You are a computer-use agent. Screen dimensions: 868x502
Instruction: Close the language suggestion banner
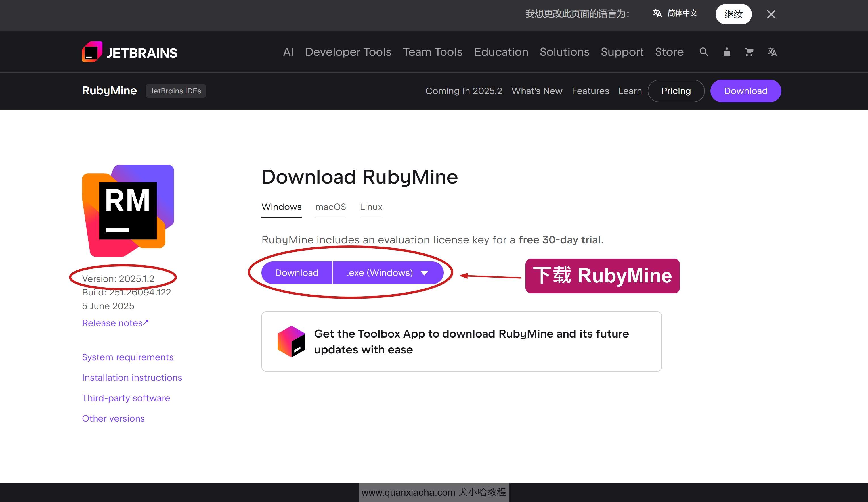[x=771, y=14]
